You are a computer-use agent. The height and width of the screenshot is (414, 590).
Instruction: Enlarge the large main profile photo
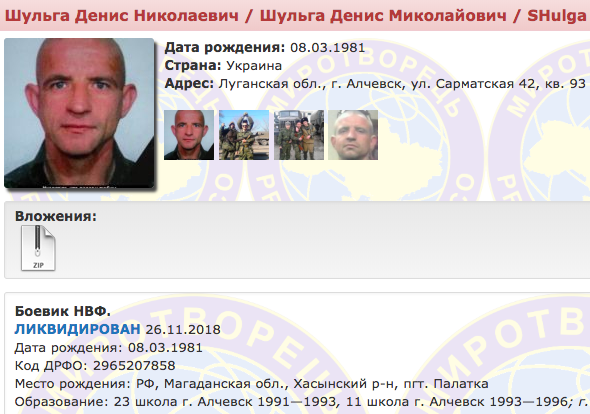click(79, 113)
